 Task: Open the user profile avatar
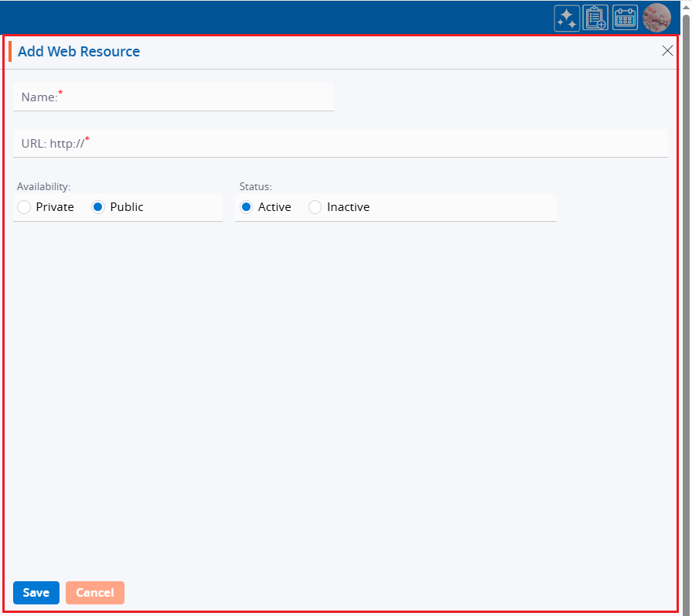pyautogui.click(x=656, y=18)
